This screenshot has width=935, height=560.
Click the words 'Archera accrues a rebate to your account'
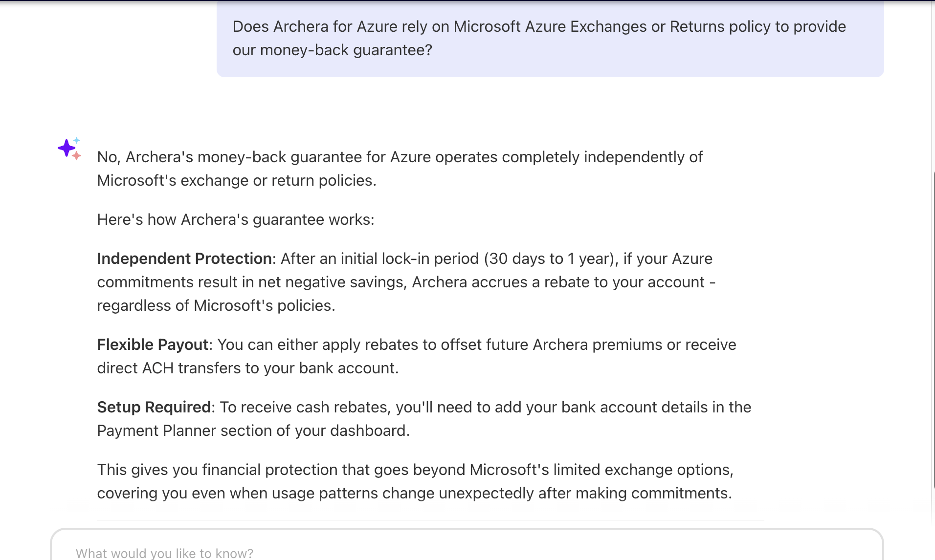(558, 282)
